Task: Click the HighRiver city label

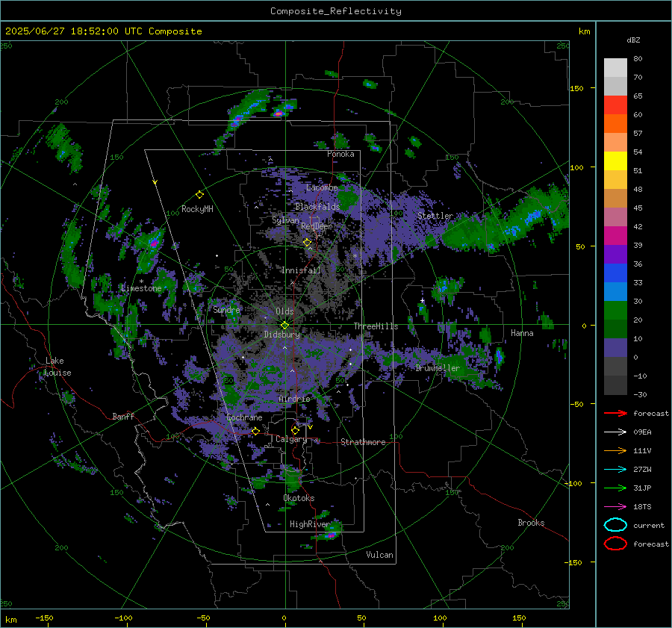Action: click(x=310, y=524)
